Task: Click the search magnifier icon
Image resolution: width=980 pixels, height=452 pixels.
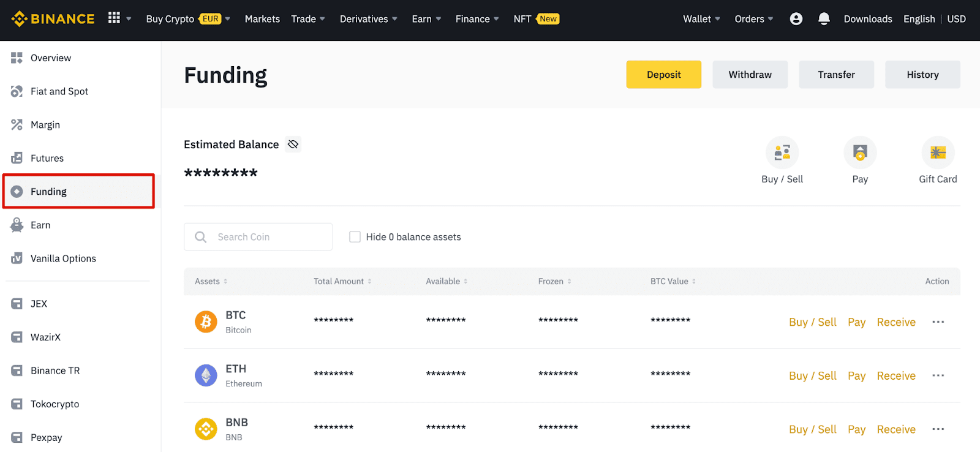Action: click(200, 237)
